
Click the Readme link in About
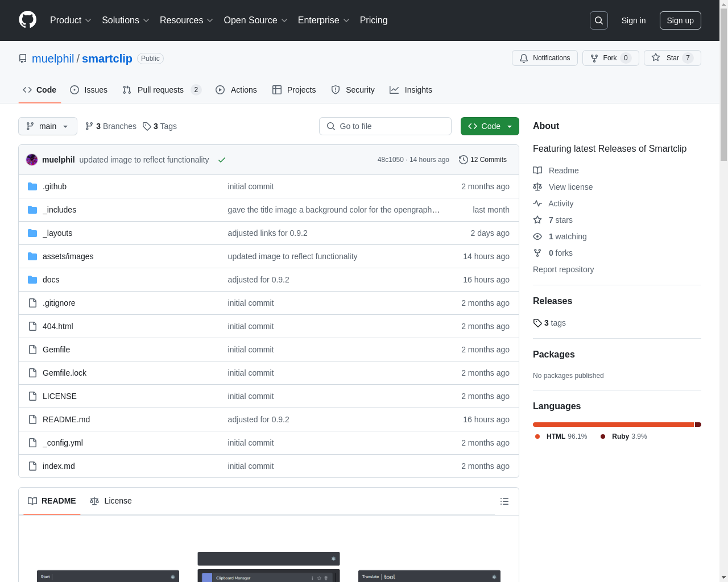556,171
